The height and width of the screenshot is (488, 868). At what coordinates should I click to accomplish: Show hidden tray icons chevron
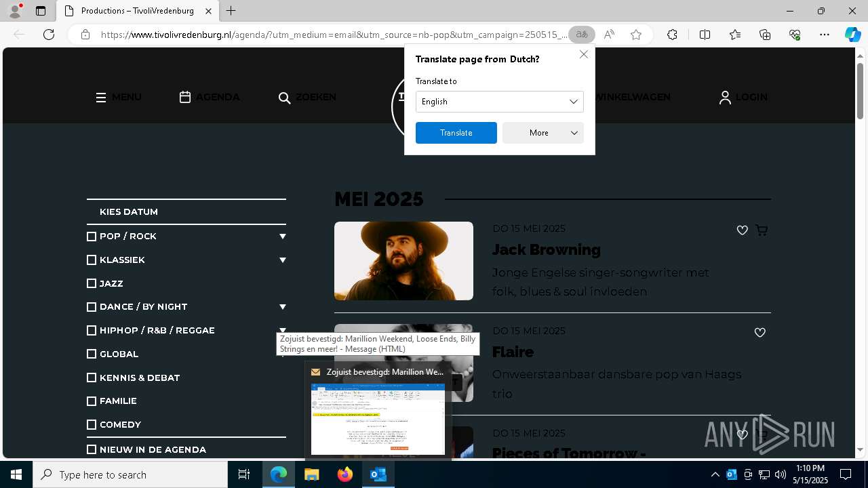[715, 474]
